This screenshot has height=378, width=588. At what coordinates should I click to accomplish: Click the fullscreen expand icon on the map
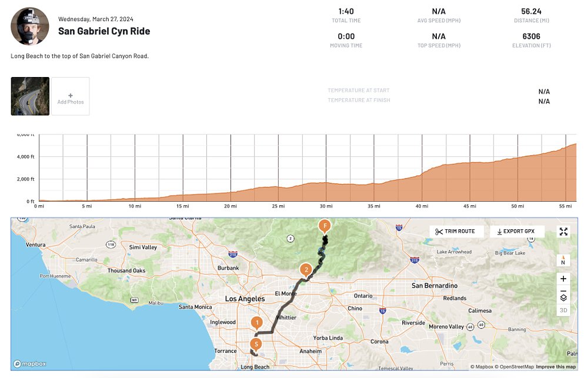pos(563,231)
